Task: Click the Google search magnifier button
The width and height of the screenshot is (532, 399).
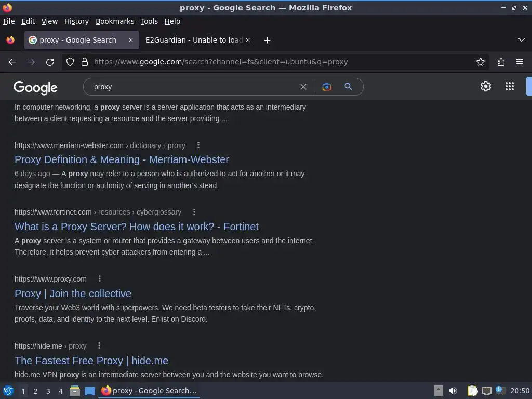Action: pyautogui.click(x=348, y=87)
